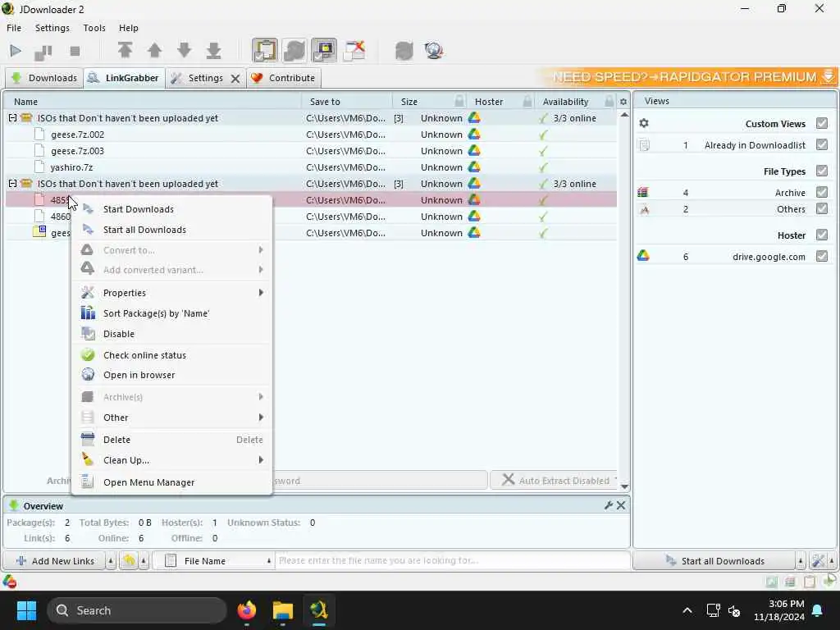
Task: Select Open in browser menu entry
Action: pyautogui.click(x=171, y=375)
